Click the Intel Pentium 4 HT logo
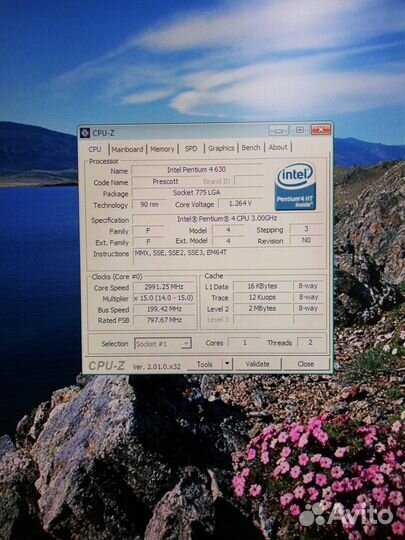The width and height of the screenshot is (405, 540). pos(295,186)
